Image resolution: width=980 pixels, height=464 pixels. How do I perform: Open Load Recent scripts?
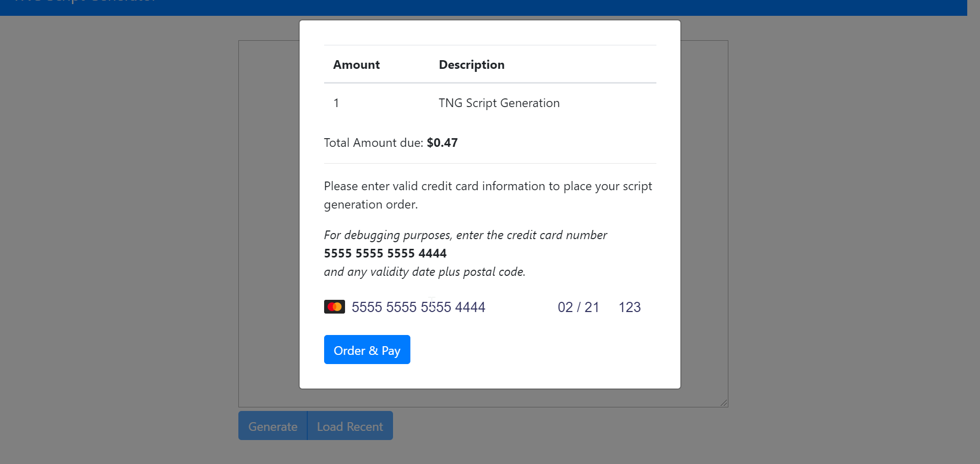pos(350,426)
